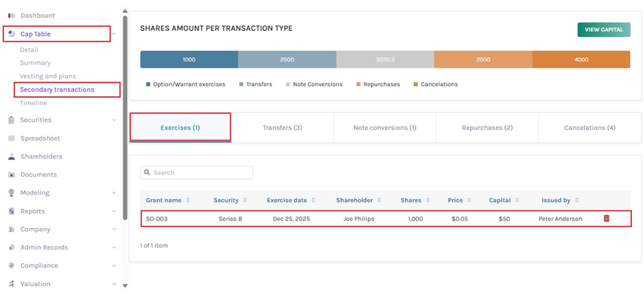Click the Modeling lightbulb icon
Image resolution: width=644 pixels, height=294 pixels.
(11, 193)
